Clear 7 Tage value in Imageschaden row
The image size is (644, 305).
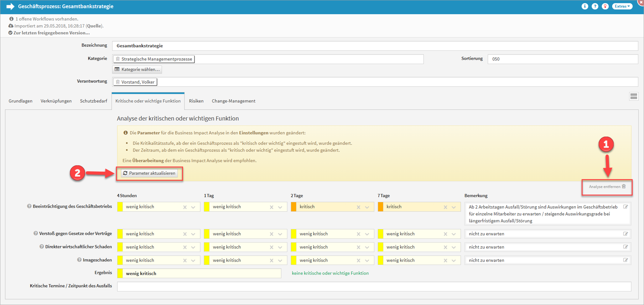[445, 261]
